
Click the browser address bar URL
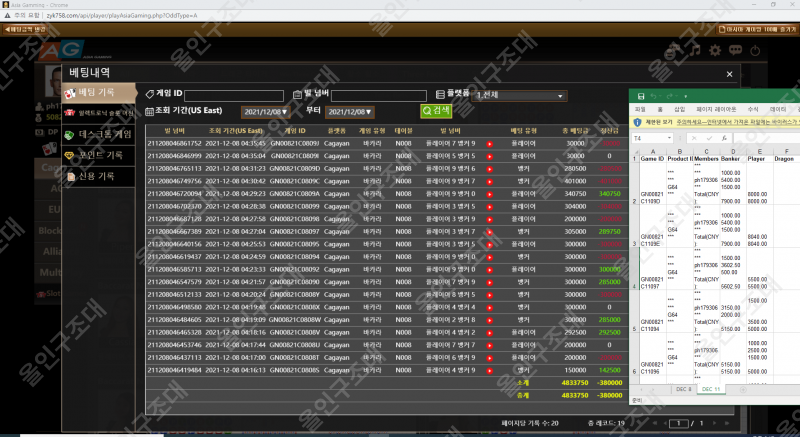coord(121,16)
